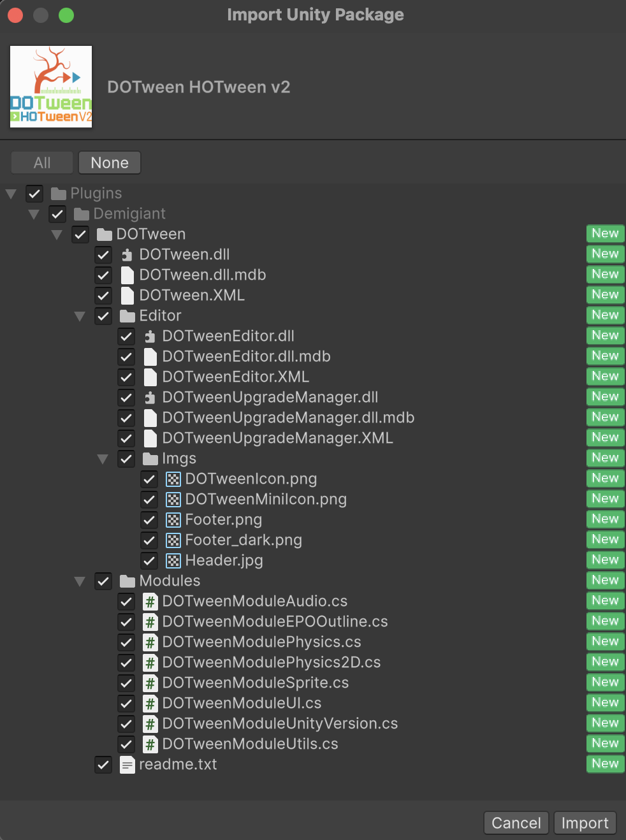Screen dimensions: 626x840
Task: Click the DOTweenModuleUnityVersion.cs file name
Action: 280,723
